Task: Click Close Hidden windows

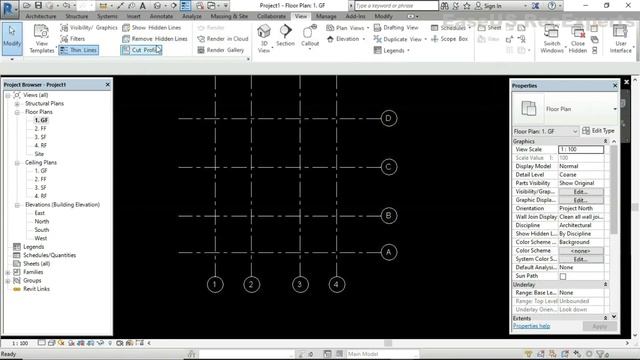Action: click(x=578, y=39)
